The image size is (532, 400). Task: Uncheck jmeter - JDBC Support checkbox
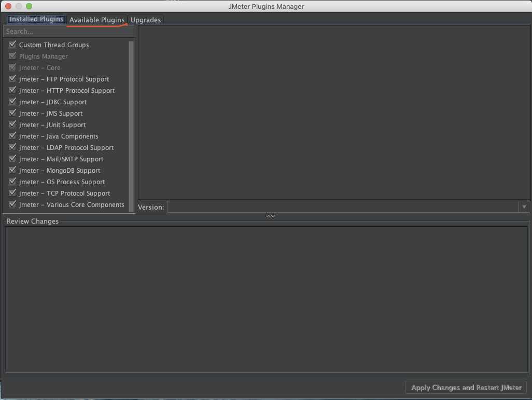click(x=12, y=102)
